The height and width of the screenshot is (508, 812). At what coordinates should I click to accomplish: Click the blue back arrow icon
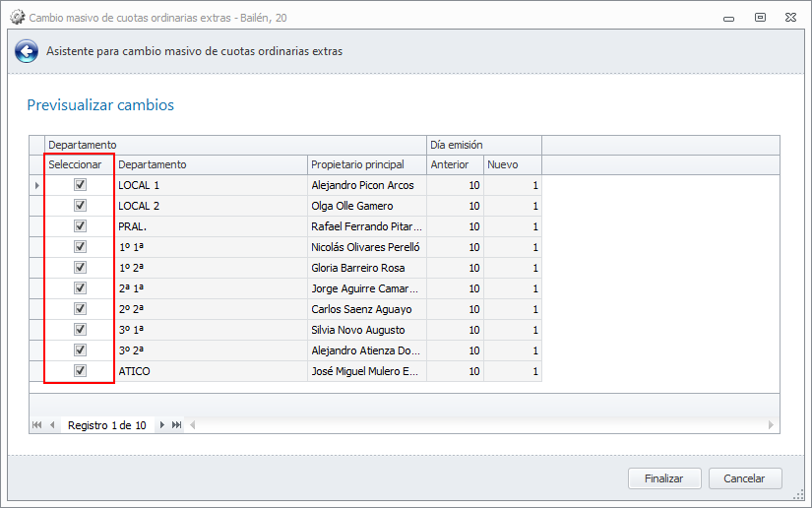coord(27,51)
